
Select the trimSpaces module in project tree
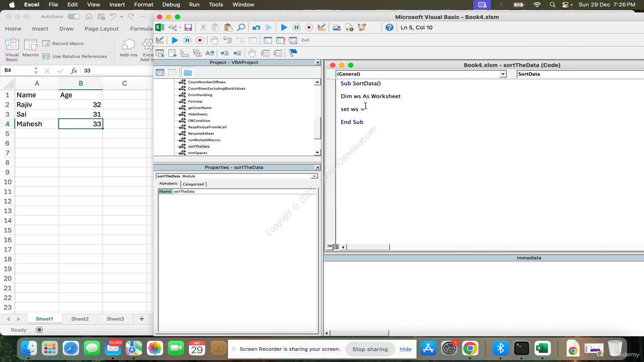click(198, 153)
